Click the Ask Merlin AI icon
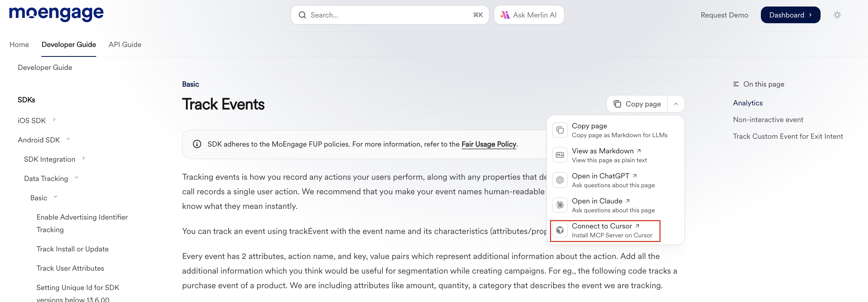868x302 pixels. [x=505, y=15]
